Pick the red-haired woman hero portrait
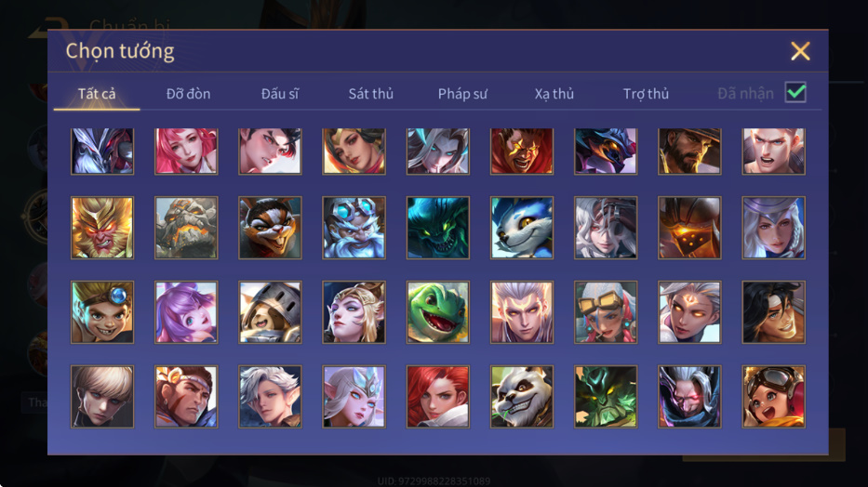 pos(438,396)
